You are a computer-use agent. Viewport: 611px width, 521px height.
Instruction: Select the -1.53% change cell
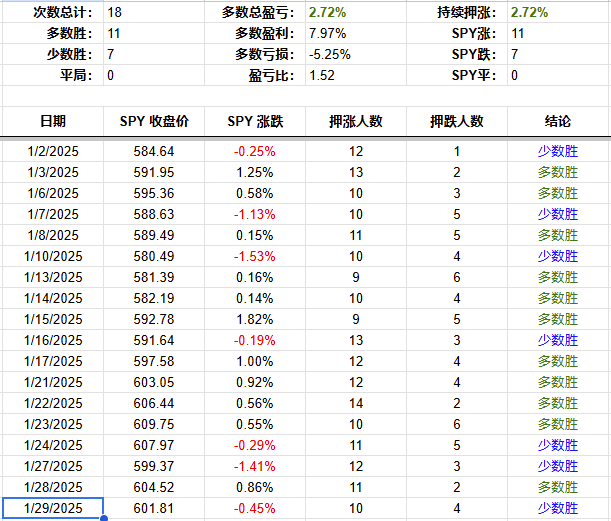pos(255,256)
